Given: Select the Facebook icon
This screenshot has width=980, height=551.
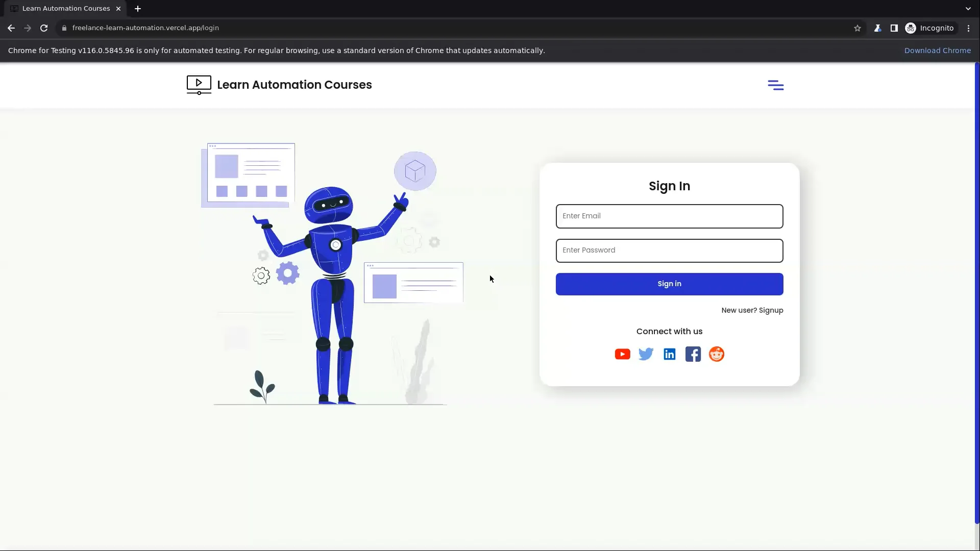Looking at the screenshot, I should click(x=693, y=354).
